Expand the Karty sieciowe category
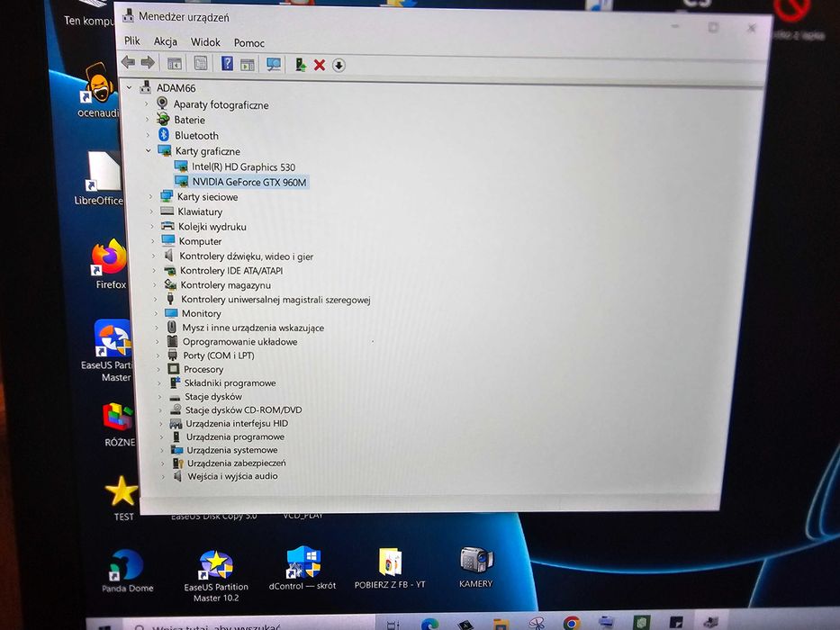The image size is (840, 630). (x=150, y=196)
